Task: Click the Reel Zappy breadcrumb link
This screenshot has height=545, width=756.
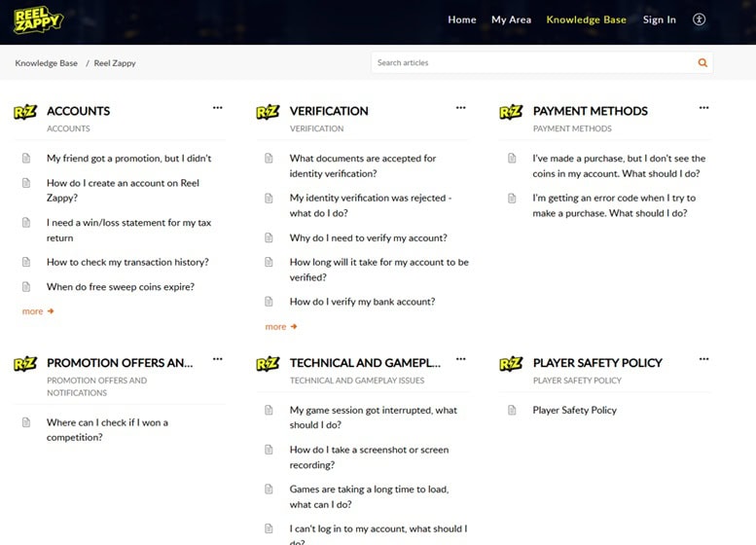Action: (115, 63)
